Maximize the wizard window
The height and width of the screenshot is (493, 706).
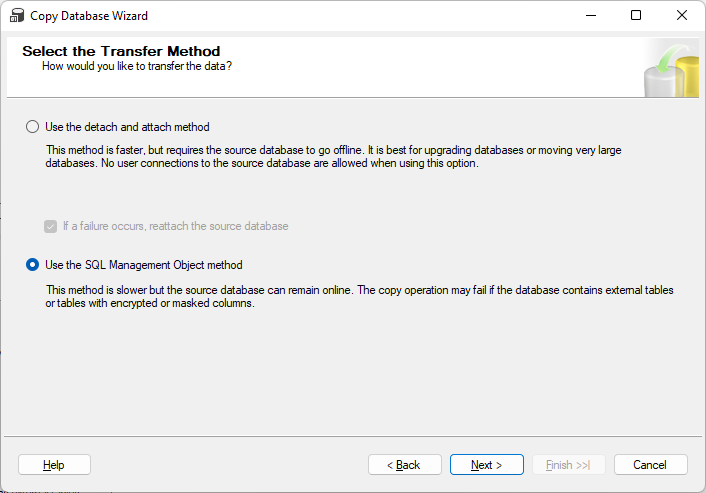pos(636,16)
